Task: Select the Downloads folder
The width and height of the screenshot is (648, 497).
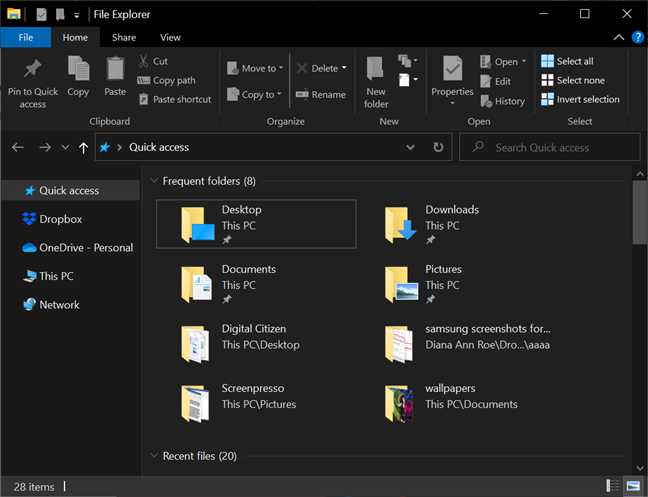Action: [x=460, y=224]
